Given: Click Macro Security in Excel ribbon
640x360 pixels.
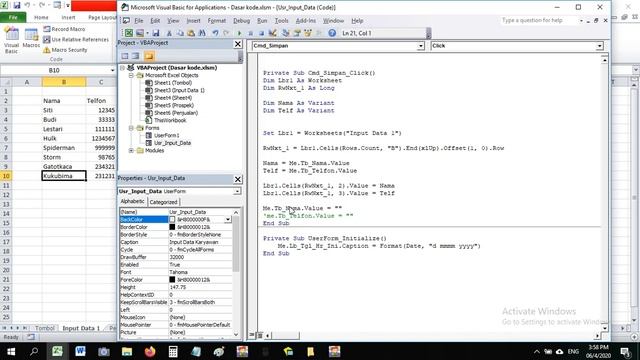Looking at the screenshot, I should (x=65, y=50).
